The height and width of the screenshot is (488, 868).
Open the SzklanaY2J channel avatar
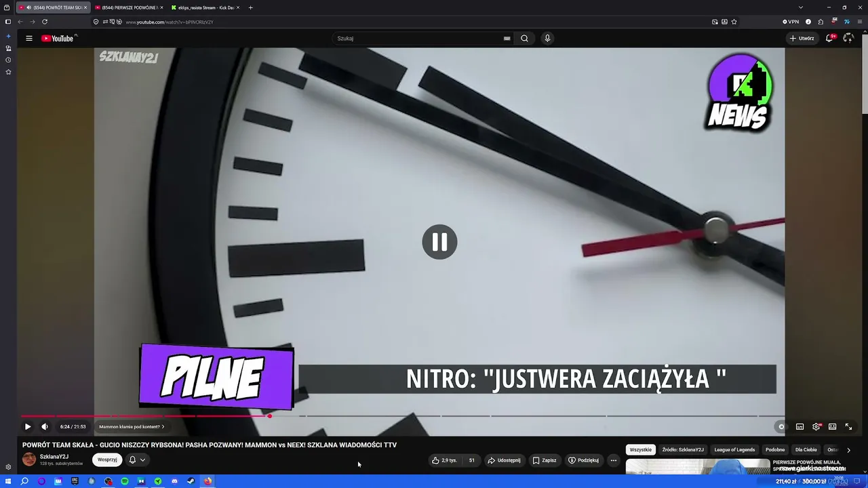[x=29, y=460]
